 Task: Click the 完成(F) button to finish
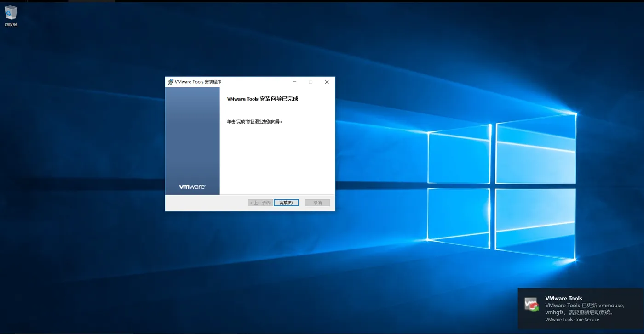coord(286,203)
